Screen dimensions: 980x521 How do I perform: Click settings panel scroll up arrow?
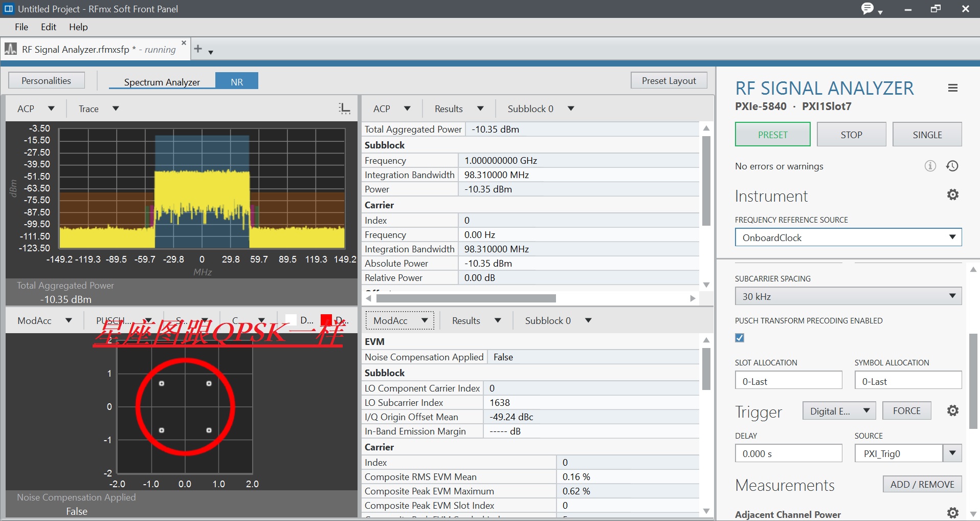pos(973,269)
